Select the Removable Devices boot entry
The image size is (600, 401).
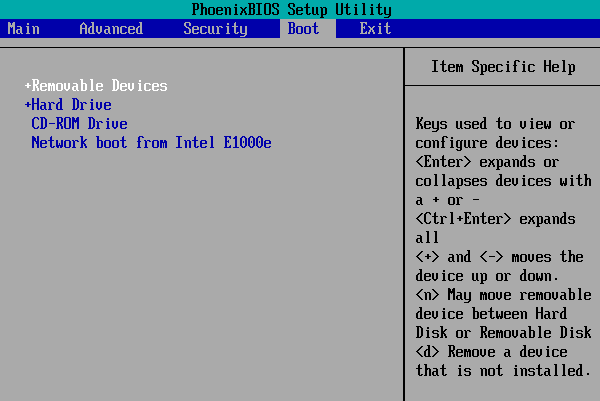pyautogui.click(x=99, y=86)
